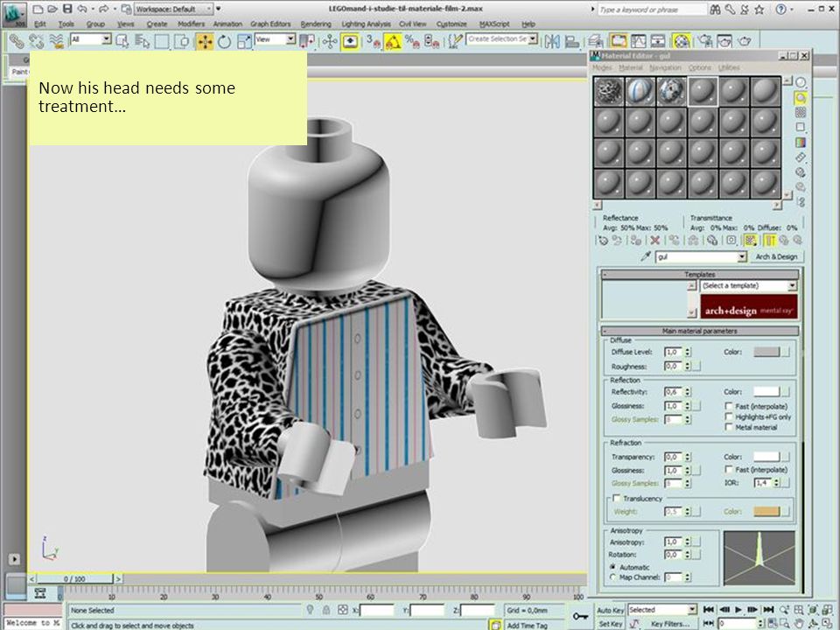Open the Curve Editor from the toolbar
The width and height of the screenshot is (840, 630).
[638, 41]
